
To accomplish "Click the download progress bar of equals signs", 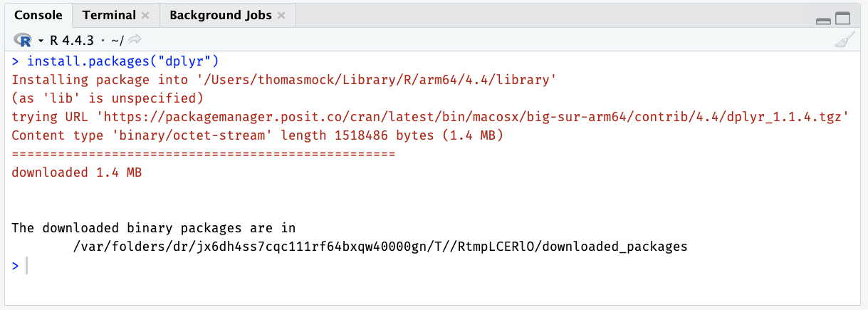I will tap(203, 154).
